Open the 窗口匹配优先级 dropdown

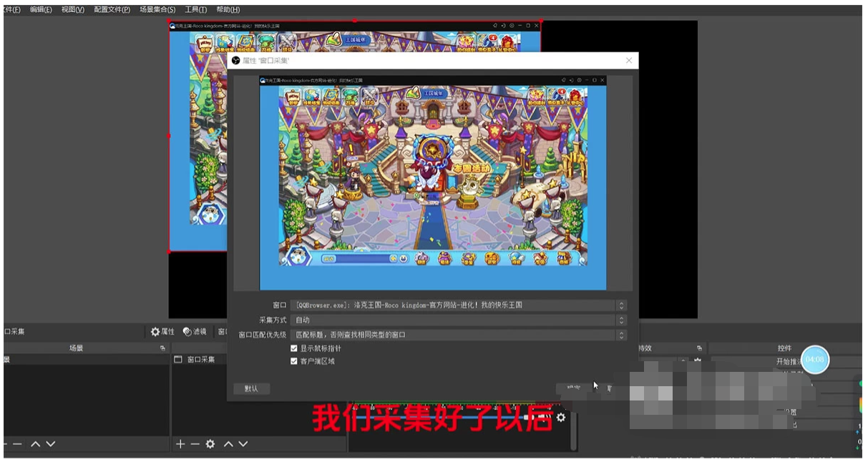[459, 335]
